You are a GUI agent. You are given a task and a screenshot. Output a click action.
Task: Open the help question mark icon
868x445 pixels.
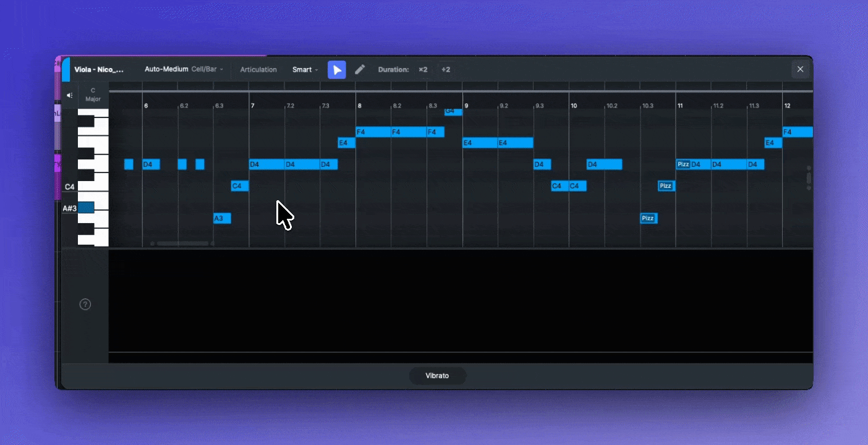[85, 304]
